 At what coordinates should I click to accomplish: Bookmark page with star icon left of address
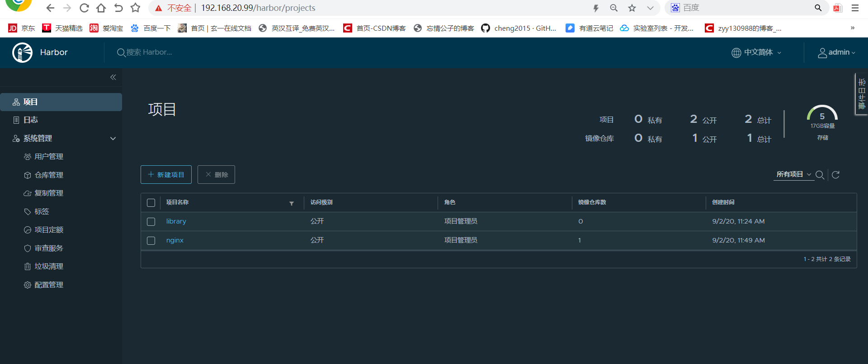pyautogui.click(x=135, y=8)
